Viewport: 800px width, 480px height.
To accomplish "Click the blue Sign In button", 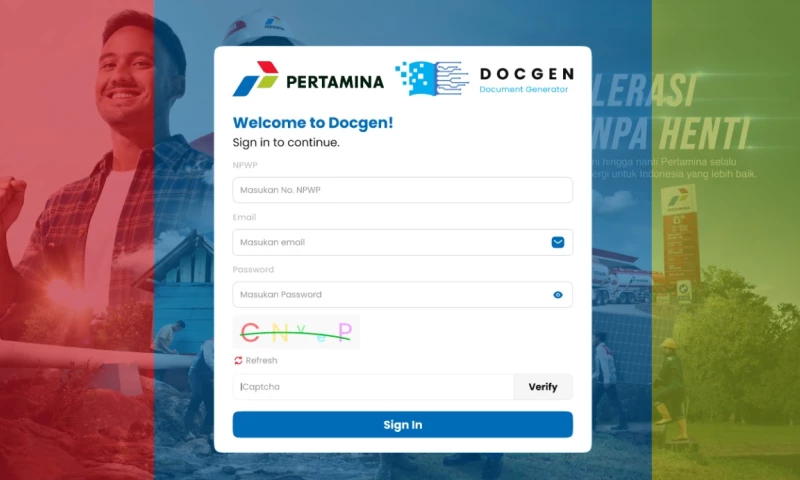I will coord(403,424).
